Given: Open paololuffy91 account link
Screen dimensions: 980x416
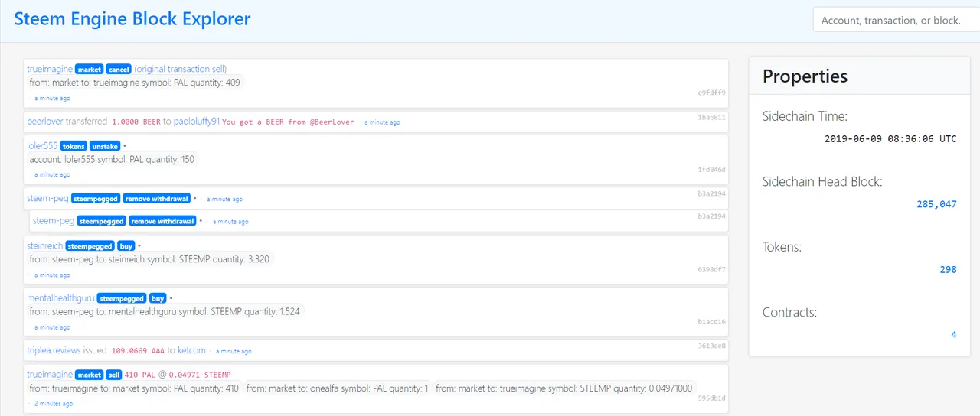Looking at the screenshot, I should pos(197,121).
